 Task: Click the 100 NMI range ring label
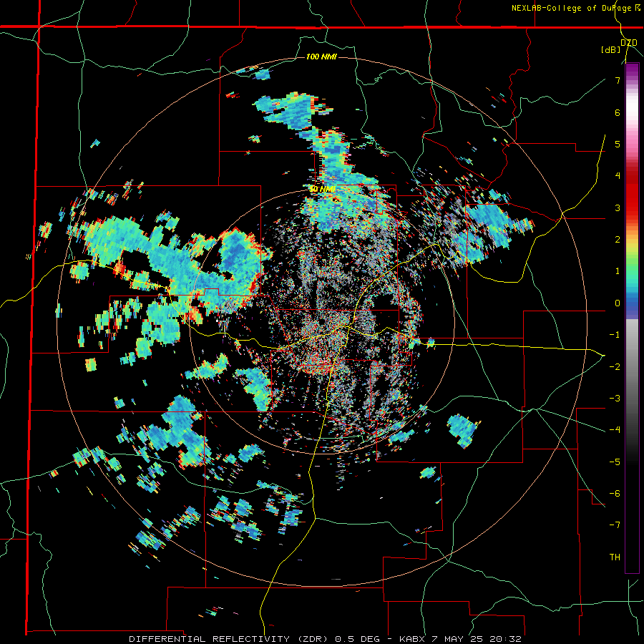pos(321,57)
